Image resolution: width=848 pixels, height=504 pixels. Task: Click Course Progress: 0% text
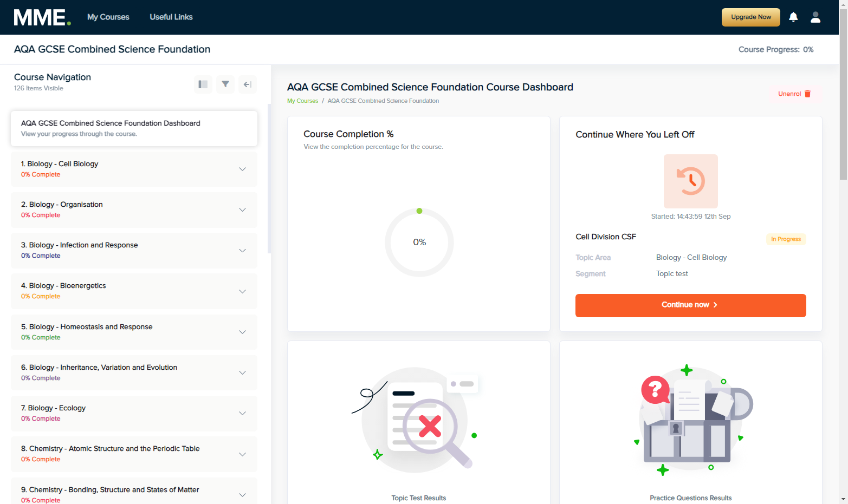(776, 49)
